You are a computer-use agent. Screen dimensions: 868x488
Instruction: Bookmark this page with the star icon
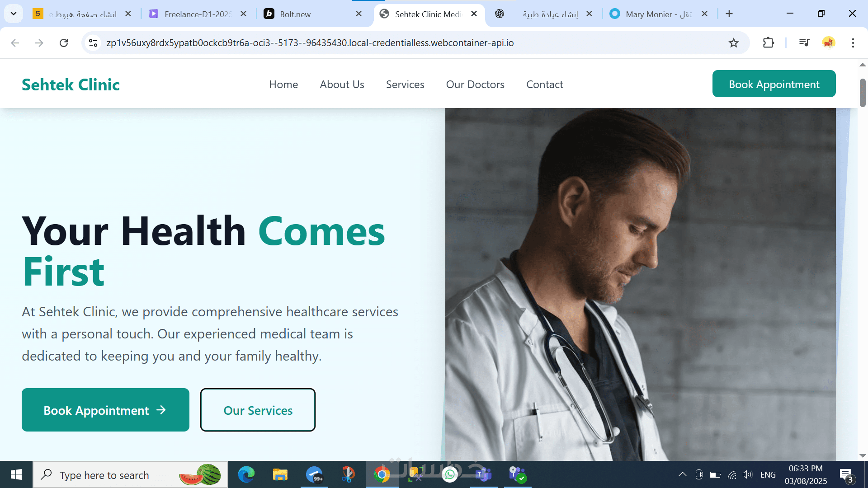[x=733, y=43]
